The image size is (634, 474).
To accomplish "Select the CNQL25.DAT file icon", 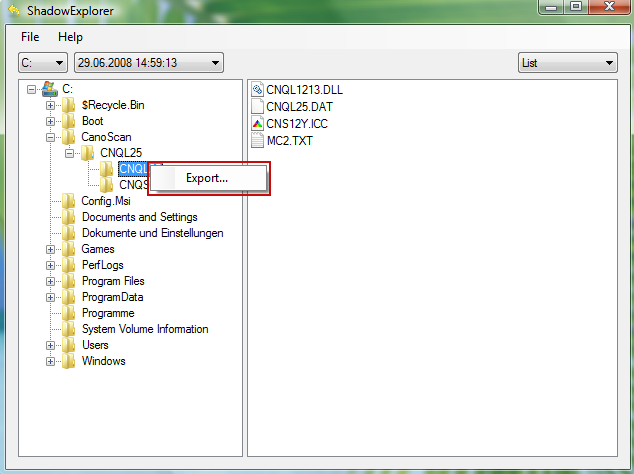I will coord(257,107).
